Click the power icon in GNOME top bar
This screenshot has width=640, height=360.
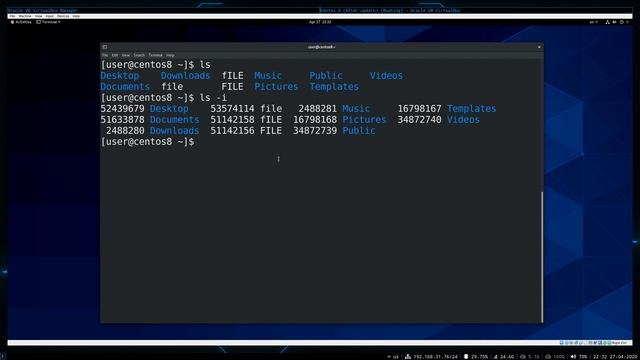(x=622, y=22)
